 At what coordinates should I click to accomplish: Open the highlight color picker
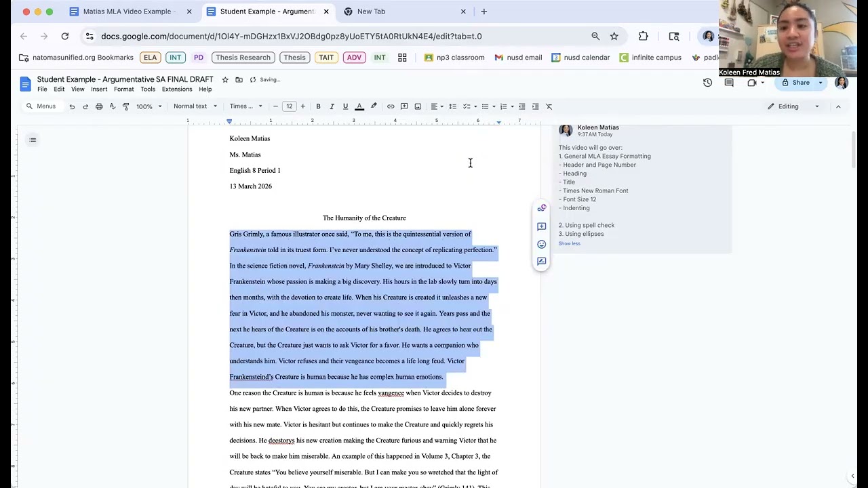pos(374,106)
